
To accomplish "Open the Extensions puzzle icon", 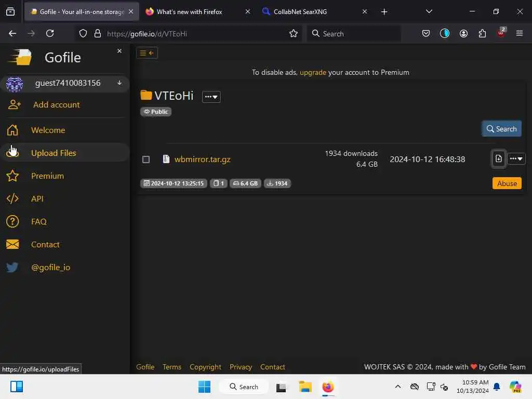I will 482,34.
